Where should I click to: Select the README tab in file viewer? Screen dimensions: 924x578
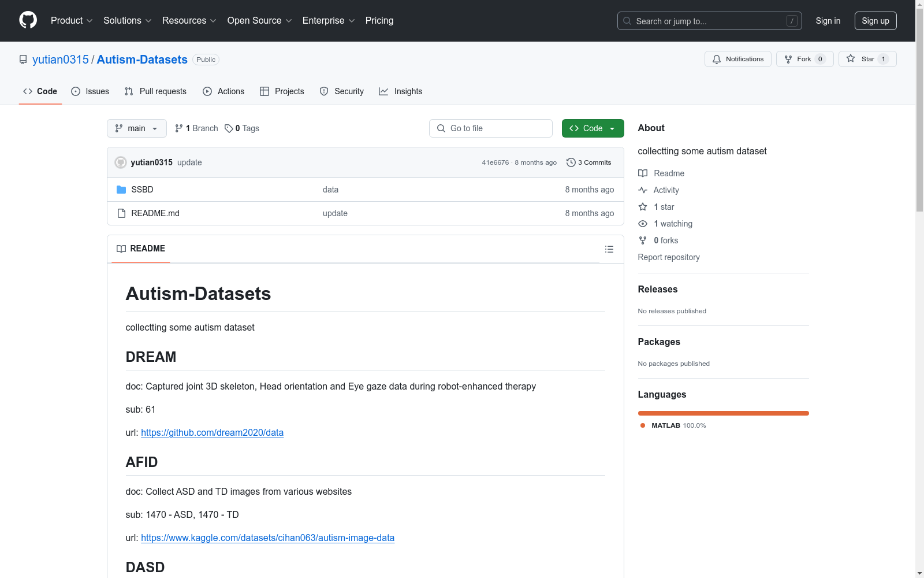[141, 249]
